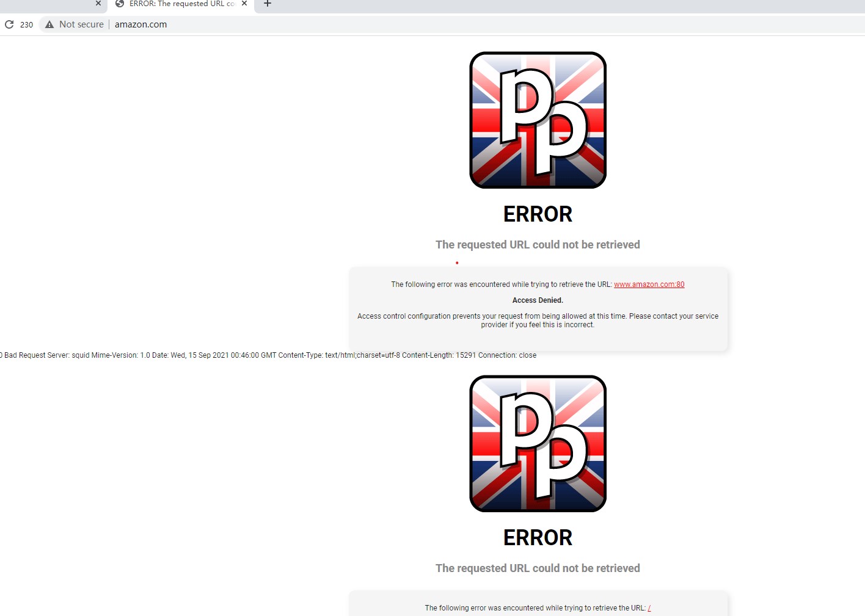Close the ERROR tab
865x616 pixels.
tap(244, 4)
